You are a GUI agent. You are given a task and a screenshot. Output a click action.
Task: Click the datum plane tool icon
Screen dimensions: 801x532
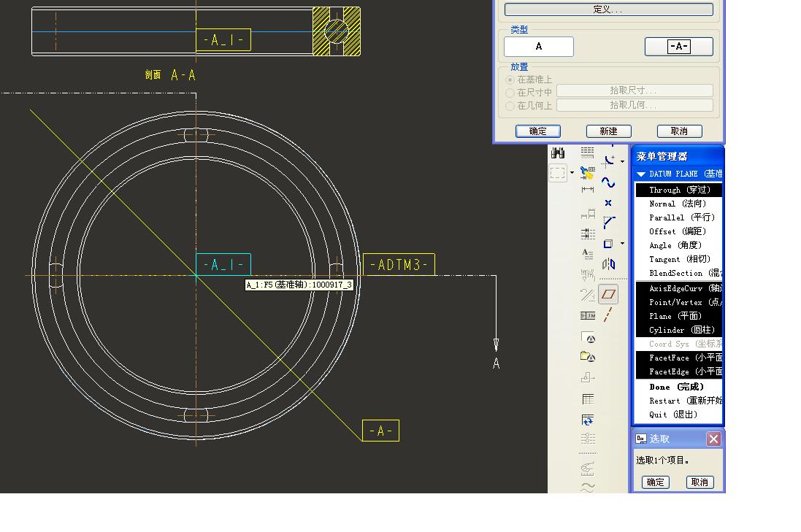(608, 294)
